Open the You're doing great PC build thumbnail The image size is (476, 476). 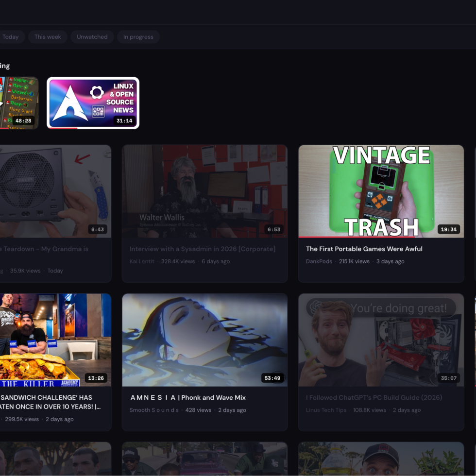tap(381, 340)
